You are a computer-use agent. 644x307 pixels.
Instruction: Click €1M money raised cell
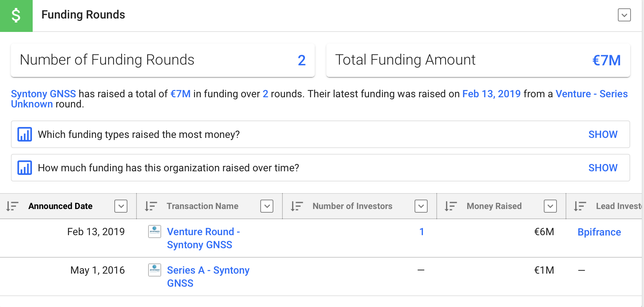point(544,270)
